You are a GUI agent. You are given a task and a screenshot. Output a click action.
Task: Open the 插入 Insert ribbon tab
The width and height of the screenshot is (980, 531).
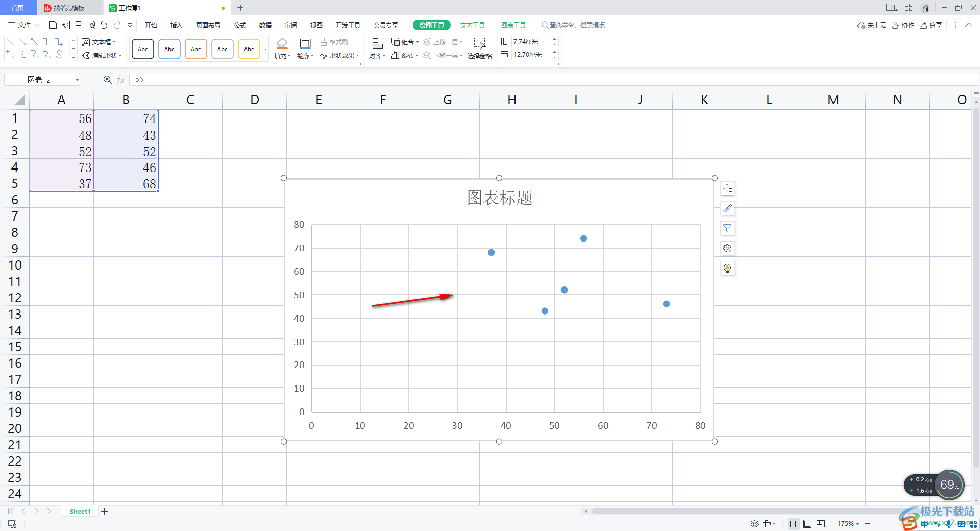(176, 25)
